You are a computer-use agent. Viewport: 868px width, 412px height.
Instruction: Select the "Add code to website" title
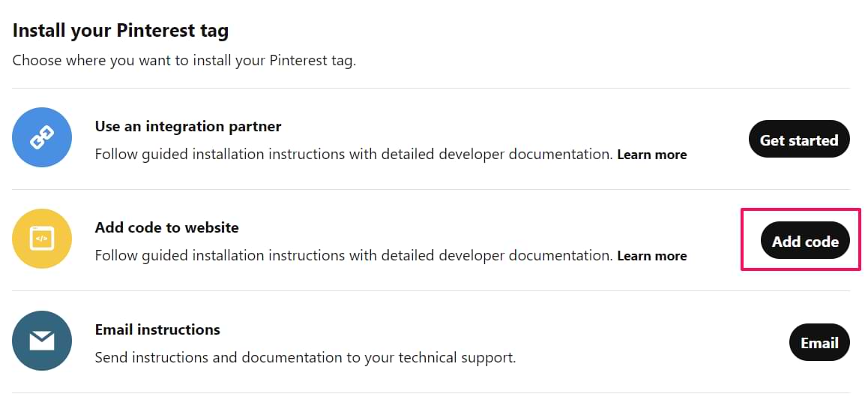[x=166, y=227]
